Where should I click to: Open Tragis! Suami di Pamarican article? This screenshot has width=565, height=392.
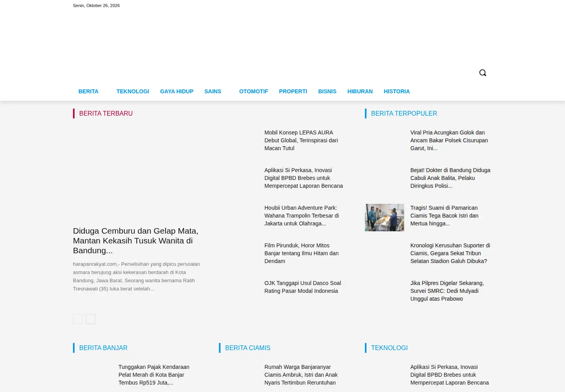445,216
